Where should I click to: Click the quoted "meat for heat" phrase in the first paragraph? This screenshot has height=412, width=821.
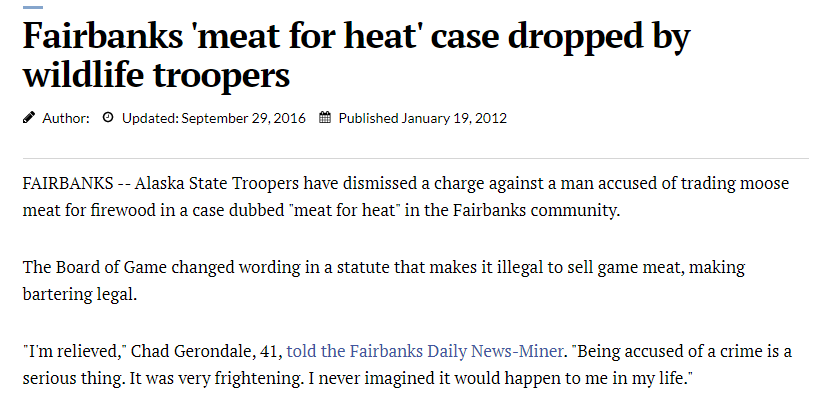tap(345, 210)
